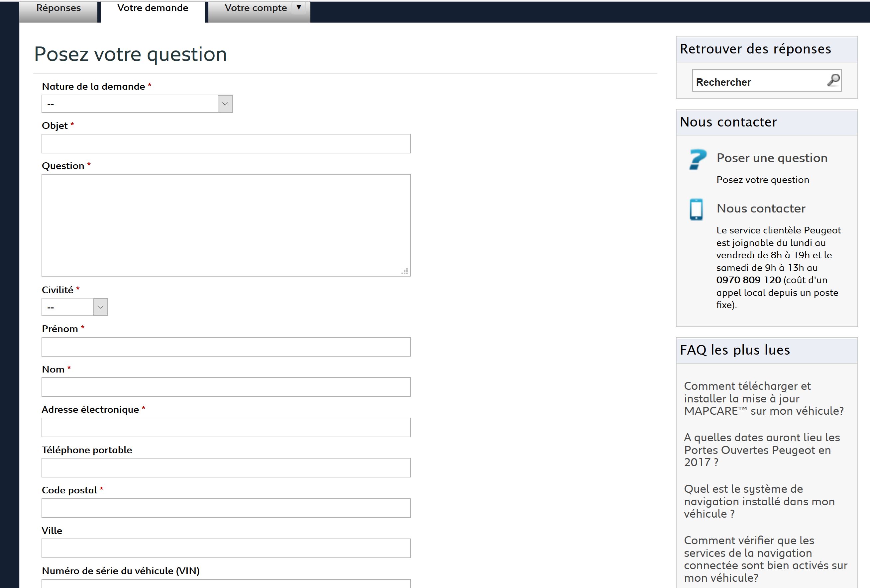
Task: Open the Nature de la demande dropdown
Action: coord(137,104)
